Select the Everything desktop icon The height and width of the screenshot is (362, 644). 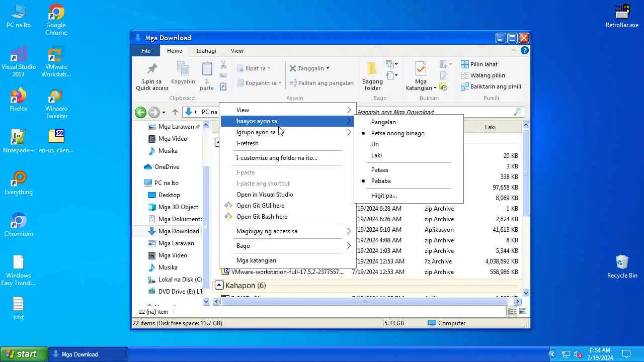coord(19,183)
